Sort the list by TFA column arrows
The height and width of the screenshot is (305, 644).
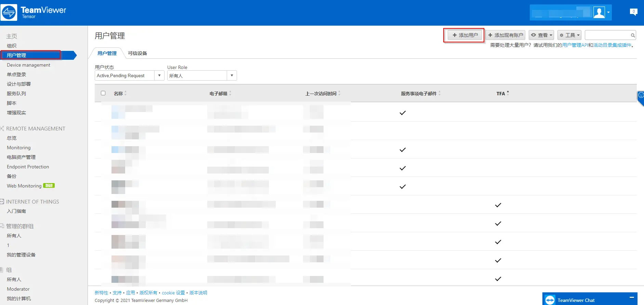(508, 93)
